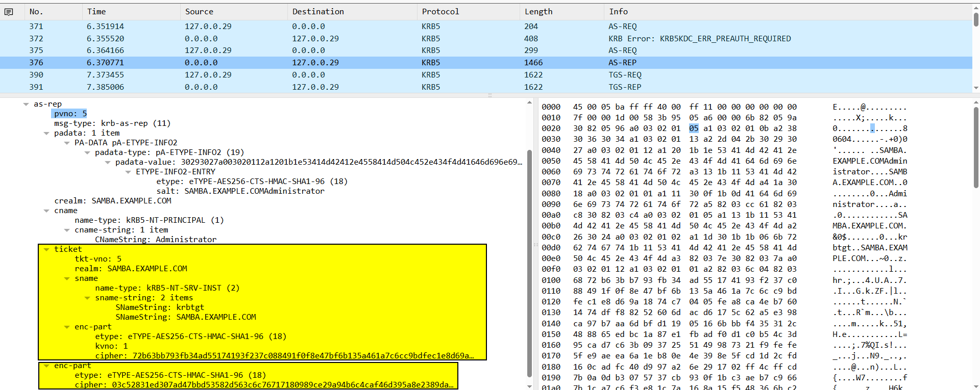Select the msg-type krb-as-rep field
Screen dimensions: 980x390
112,123
